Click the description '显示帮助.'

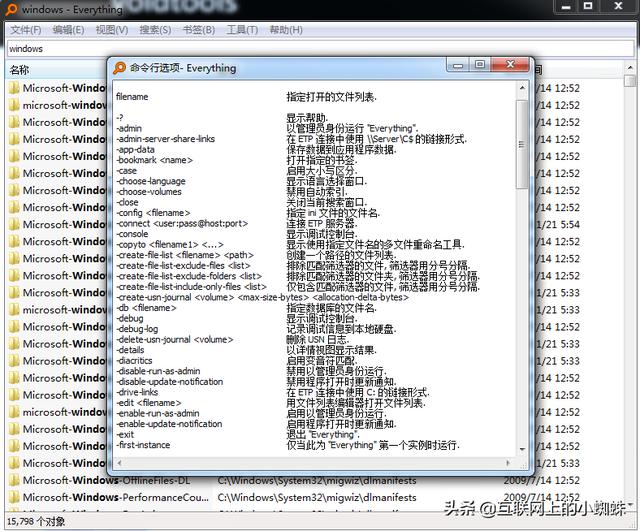[x=307, y=118]
